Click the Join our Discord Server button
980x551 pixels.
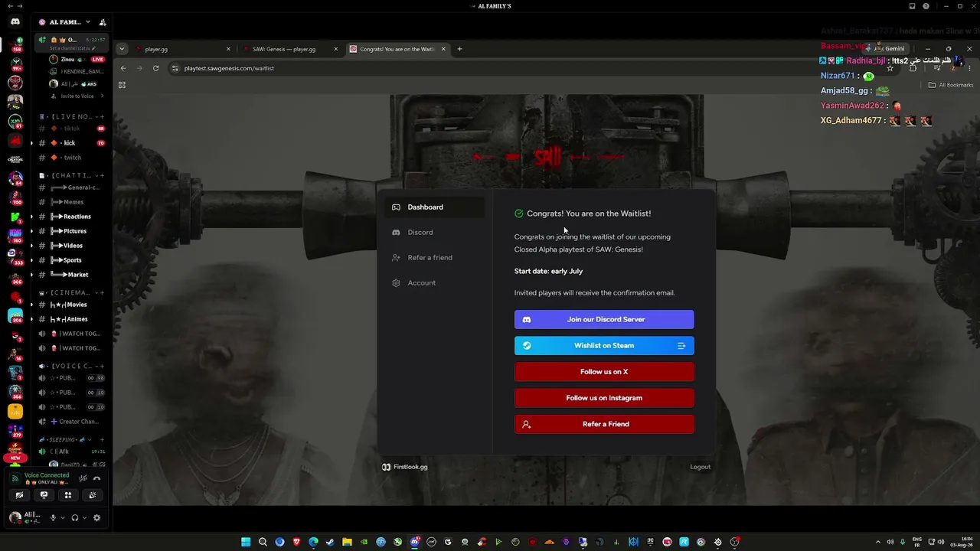tap(604, 320)
